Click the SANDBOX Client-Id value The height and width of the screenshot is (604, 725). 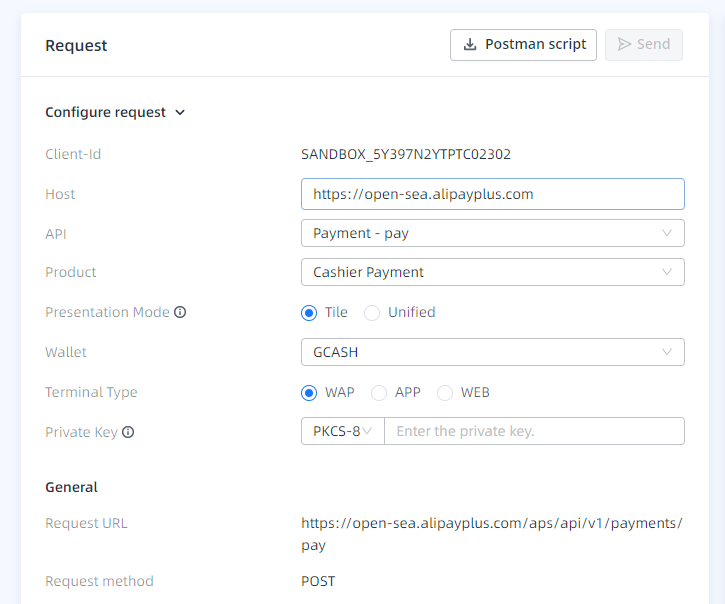[406, 154]
